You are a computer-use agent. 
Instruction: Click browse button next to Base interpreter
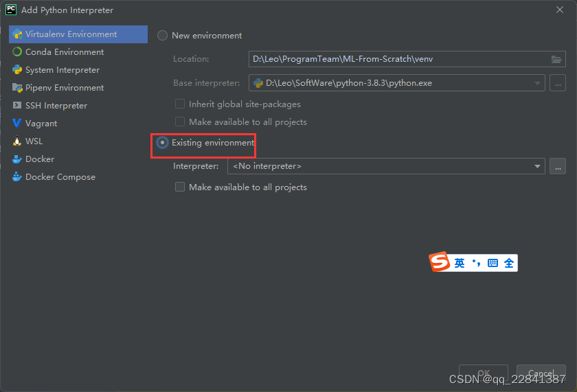coord(558,83)
